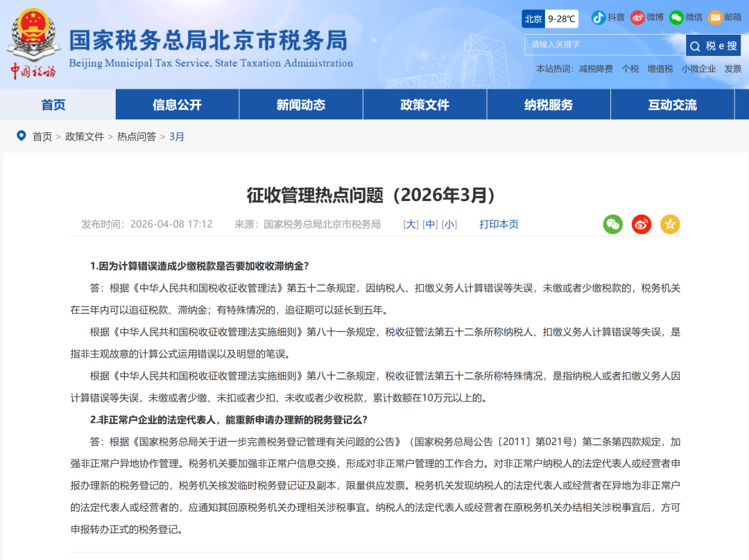This screenshot has height=560, width=749.
Task: Click the English title Beijing Municipal Tax Service
Action: (x=211, y=63)
